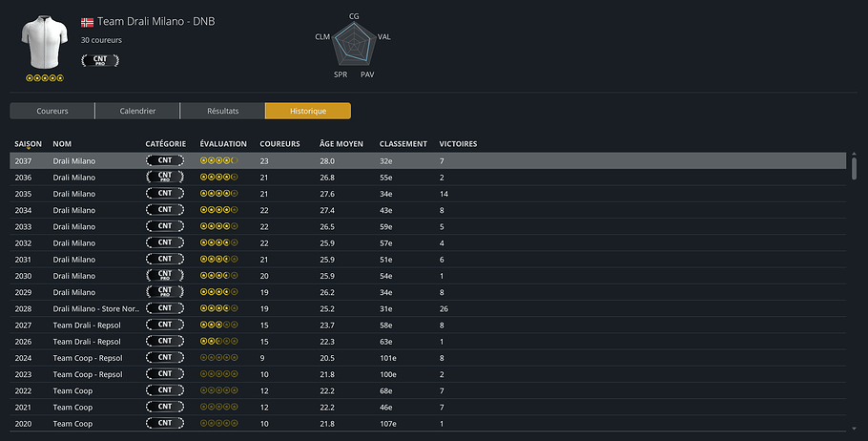
Task: Select the Historique tab
Action: [308, 111]
